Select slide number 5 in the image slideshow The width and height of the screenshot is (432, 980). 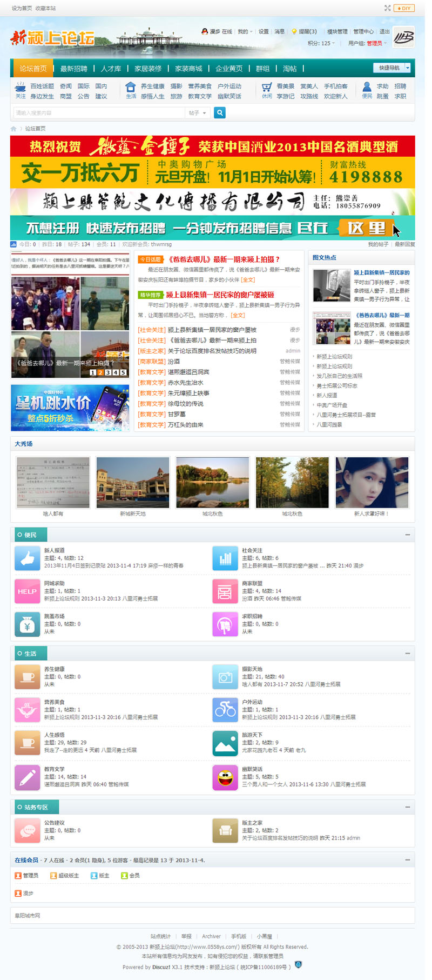pos(123,372)
